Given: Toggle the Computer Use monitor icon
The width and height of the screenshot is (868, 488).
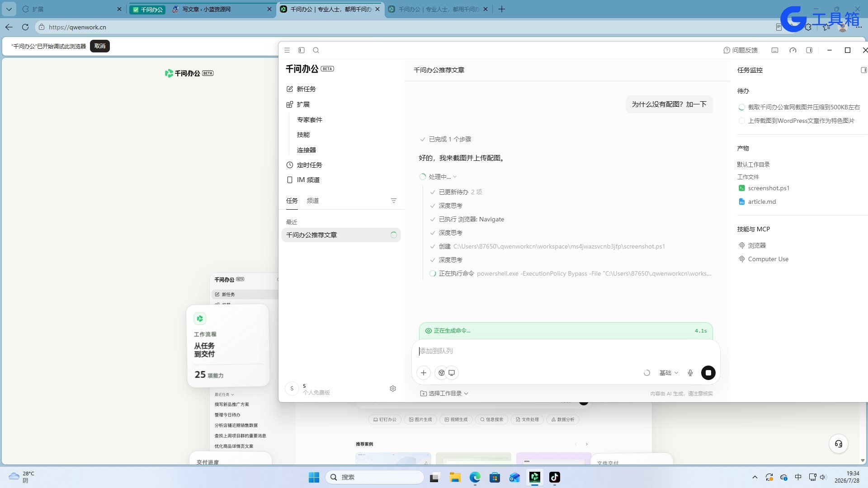Looking at the screenshot, I should click(452, 373).
